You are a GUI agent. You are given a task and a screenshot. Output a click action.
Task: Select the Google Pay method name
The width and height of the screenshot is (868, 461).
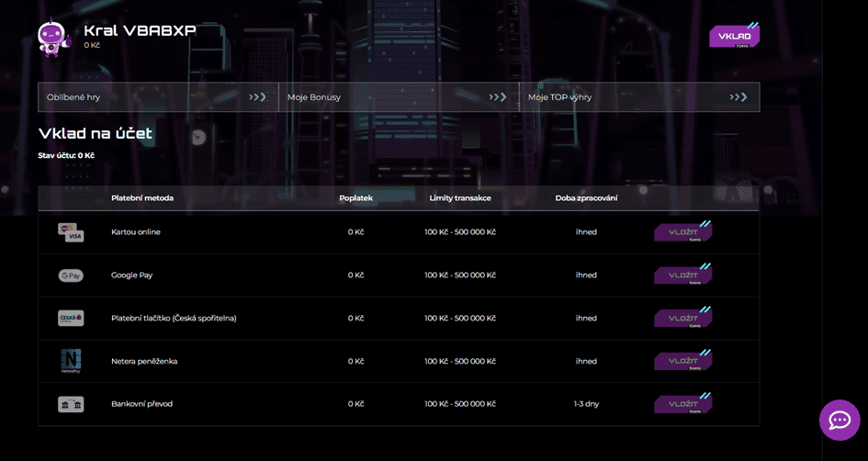(131, 275)
